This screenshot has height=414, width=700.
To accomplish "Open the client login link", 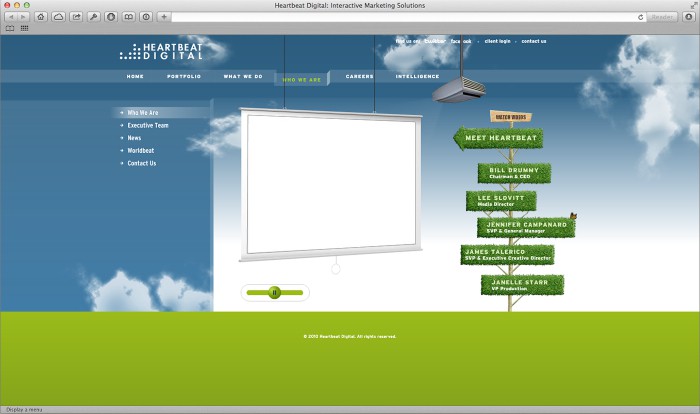I will pyautogui.click(x=497, y=41).
